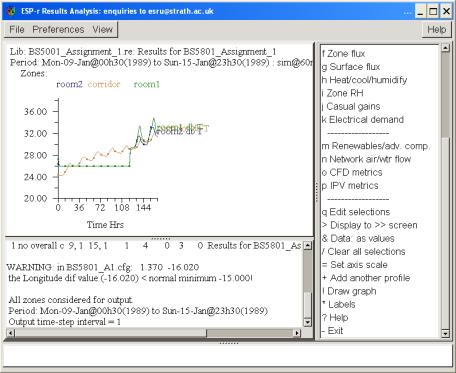Screen dimensions: 456x373
Task: Click the menu list vertical scrollbar thumb
Action: coord(445,94)
